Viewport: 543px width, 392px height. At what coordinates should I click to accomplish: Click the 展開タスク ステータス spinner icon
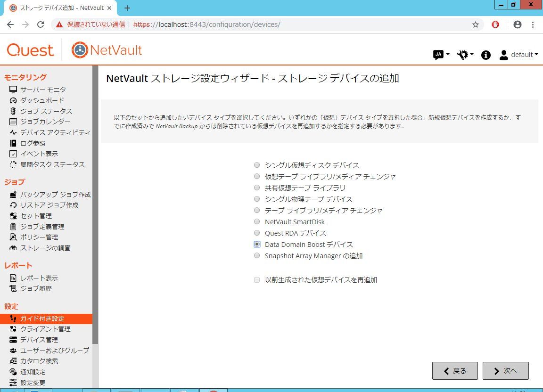[13, 164]
